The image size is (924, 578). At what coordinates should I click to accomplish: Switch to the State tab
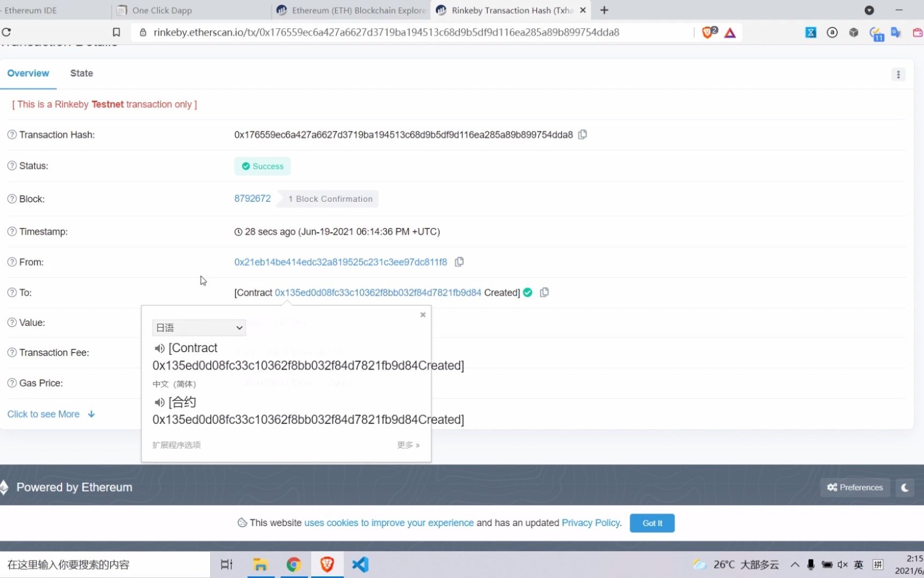pos(81,73)
